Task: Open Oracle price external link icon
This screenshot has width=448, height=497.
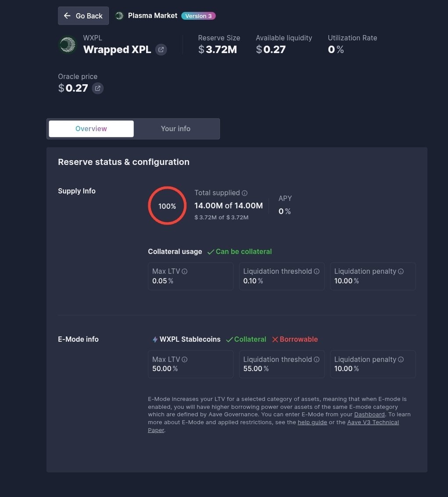Action: pyautogui.click(x=98, y=88)
